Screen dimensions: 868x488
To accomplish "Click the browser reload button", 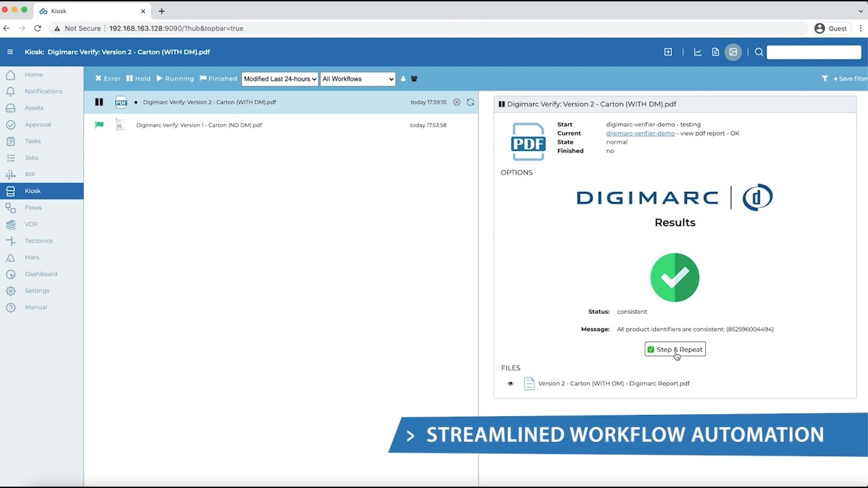I will pyautogui.click(x=37, y=28).
